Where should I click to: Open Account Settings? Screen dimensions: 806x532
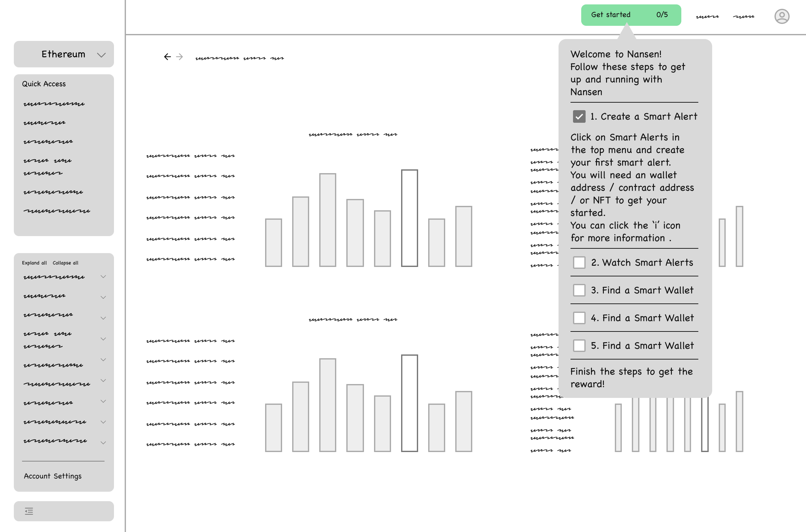pyautogui.click(x=53, y=476)
